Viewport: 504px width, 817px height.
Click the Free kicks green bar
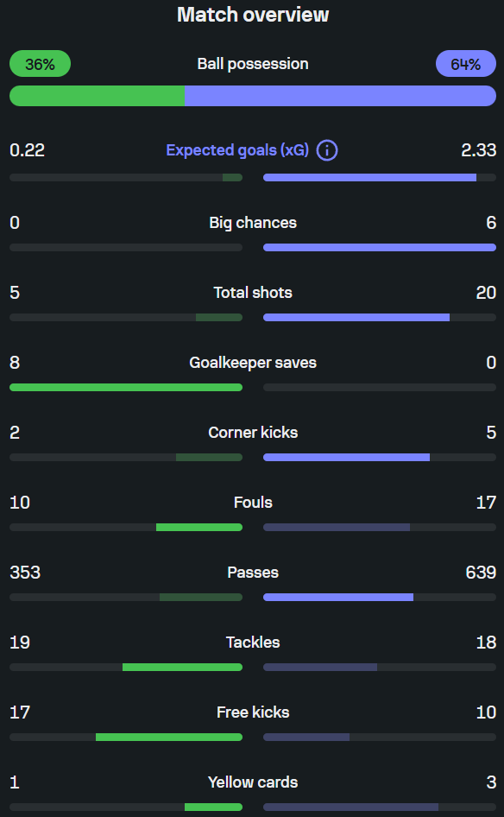pyautogui.click(x=169, y=738)
